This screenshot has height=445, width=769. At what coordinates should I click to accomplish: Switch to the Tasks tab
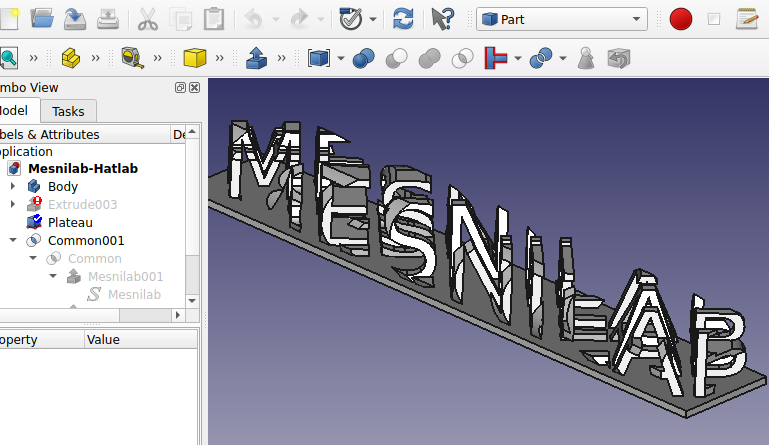tap(68, 111)
